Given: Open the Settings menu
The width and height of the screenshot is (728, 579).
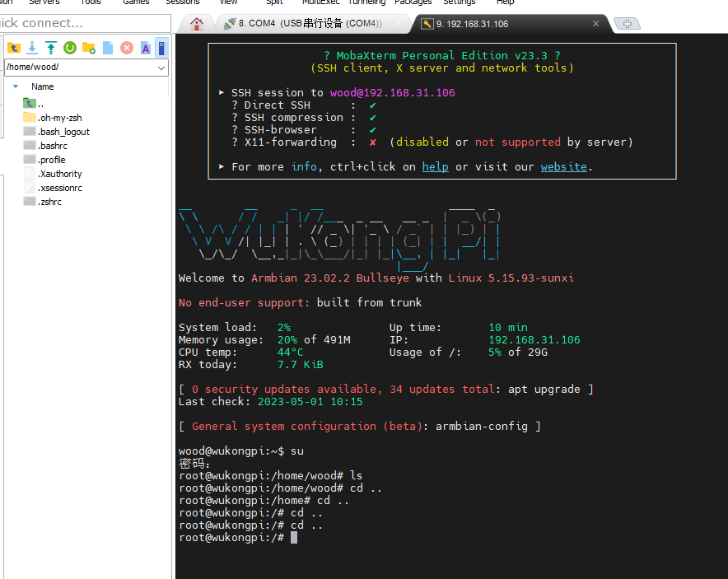Looking at the screenshot, I should [460, 2].
